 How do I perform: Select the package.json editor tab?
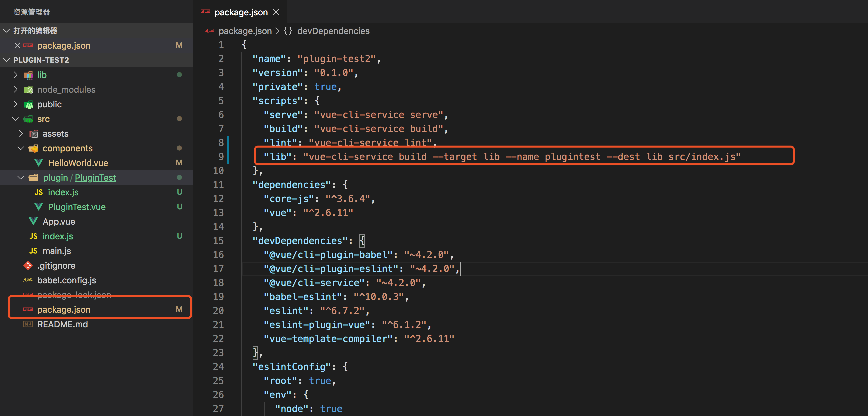[x=241, y=12]
